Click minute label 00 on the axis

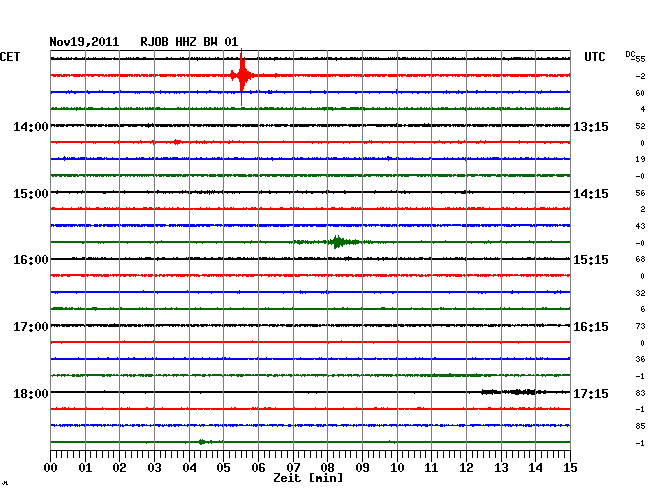pos(51,467)
